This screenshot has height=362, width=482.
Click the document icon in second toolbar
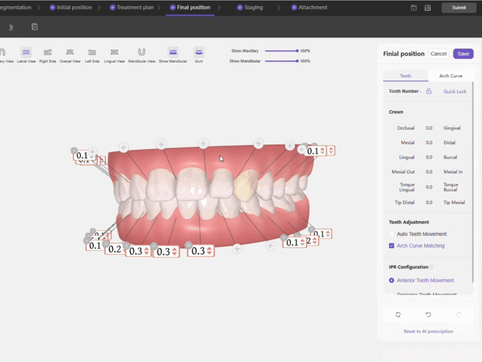35,27
